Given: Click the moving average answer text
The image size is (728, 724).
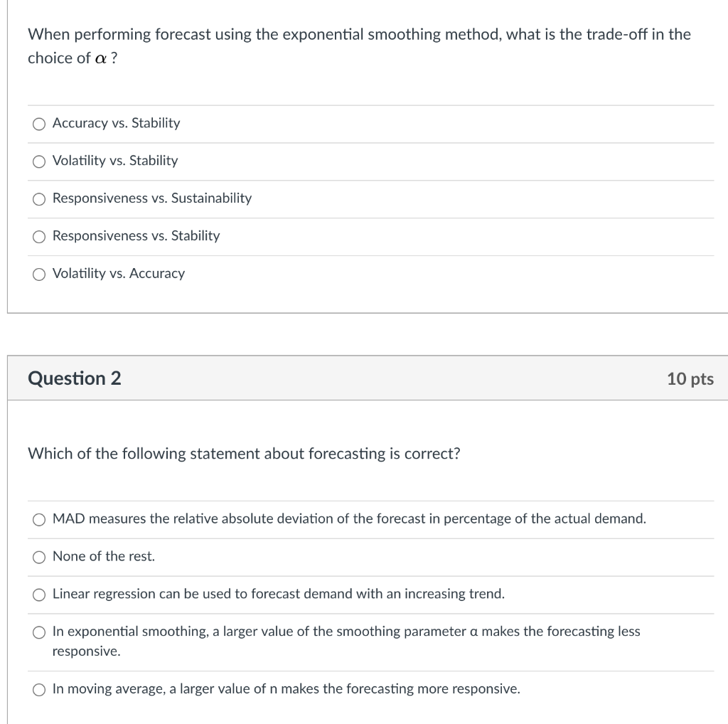Looking at the screenshot, I should tap(284, 688).
